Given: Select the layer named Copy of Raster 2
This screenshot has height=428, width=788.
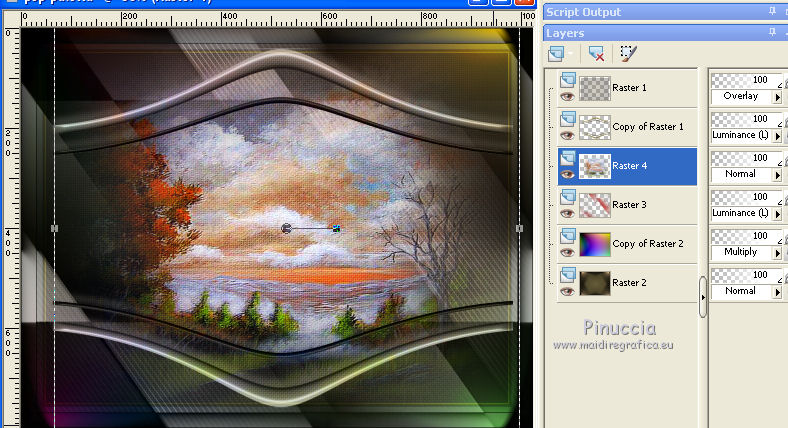Looking at the screenshot, I should pos(648,244).
